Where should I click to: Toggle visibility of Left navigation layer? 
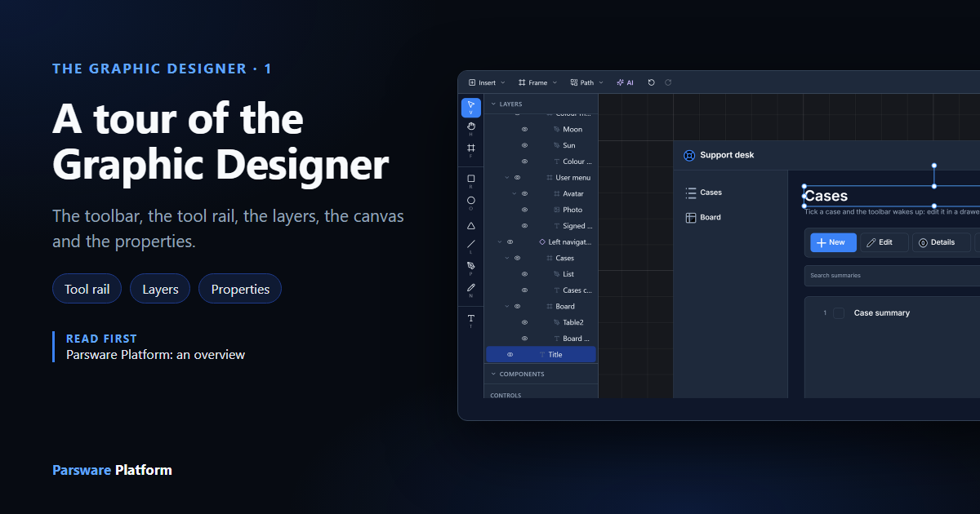(x=510, y=242)
